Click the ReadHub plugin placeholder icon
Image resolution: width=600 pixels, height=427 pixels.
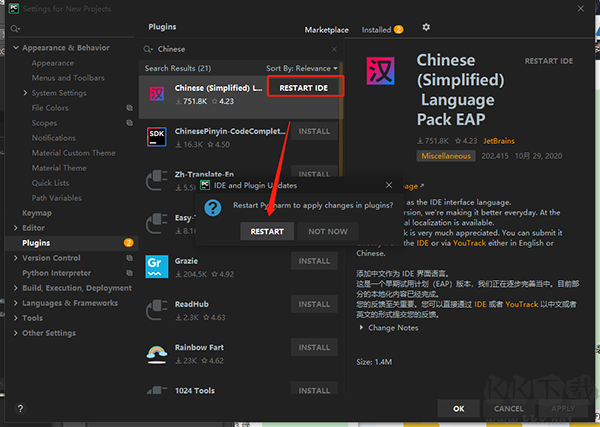157,310
